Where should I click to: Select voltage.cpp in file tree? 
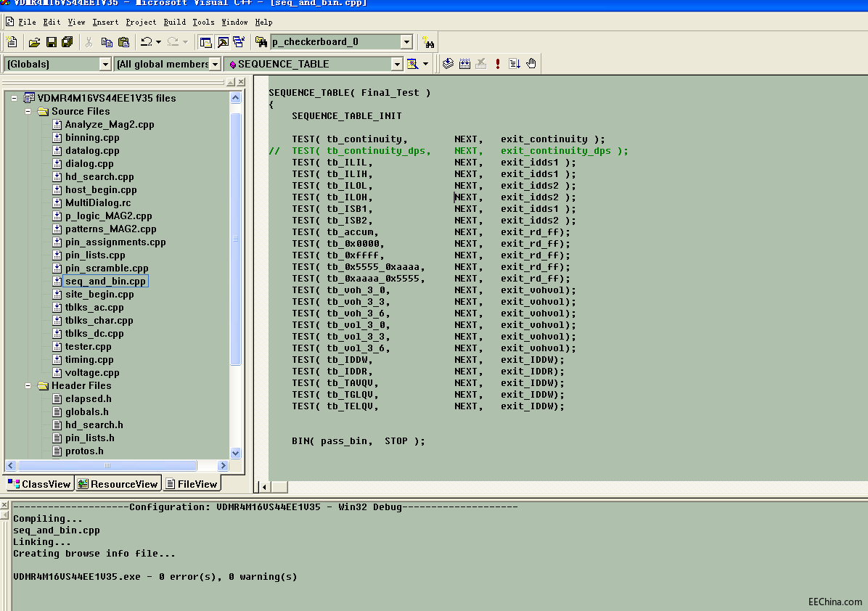(92, 372)
